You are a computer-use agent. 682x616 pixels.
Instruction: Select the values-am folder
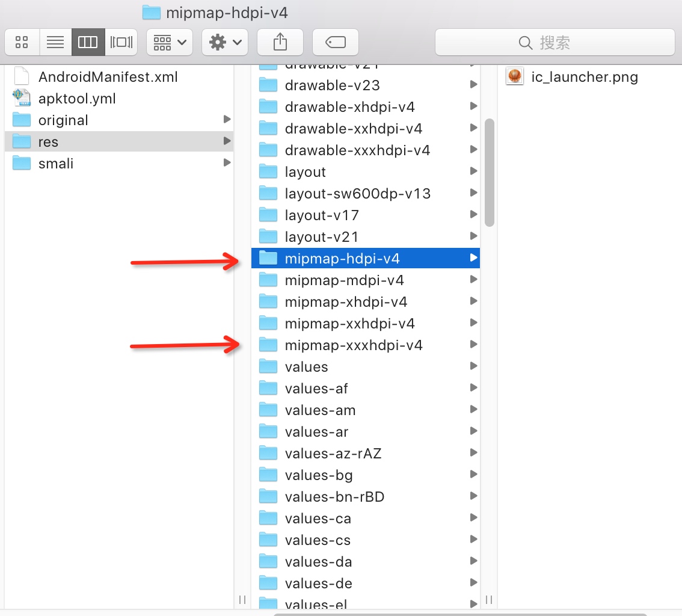click(x=366, y=410)
